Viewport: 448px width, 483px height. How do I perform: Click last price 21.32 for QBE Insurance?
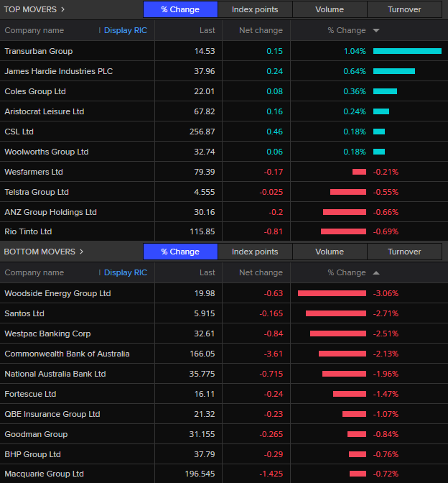point(205,414)
